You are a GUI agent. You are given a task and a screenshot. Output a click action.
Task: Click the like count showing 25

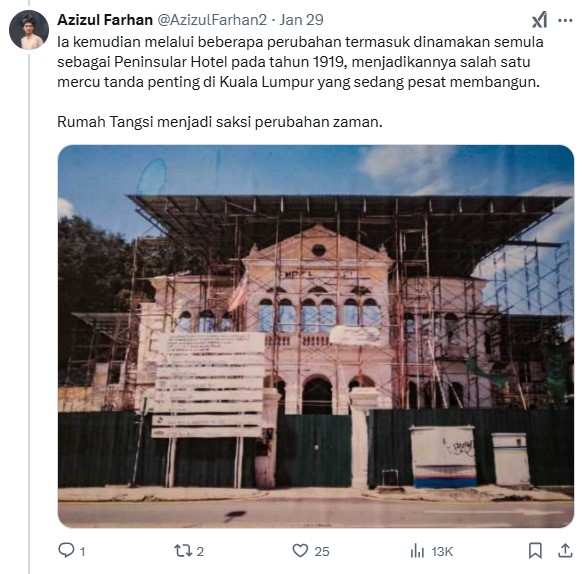point(322,551)
